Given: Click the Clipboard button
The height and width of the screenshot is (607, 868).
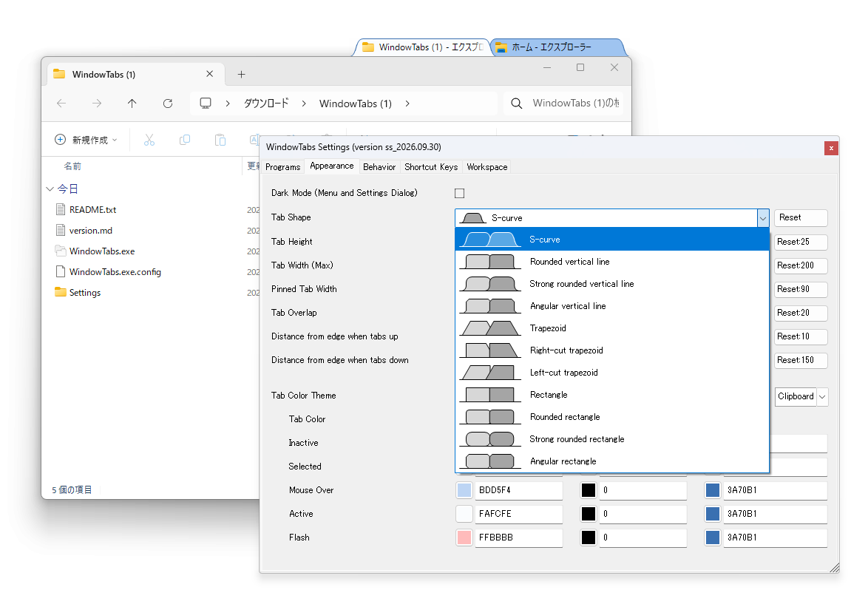Looking at the screenshot, I should (x=796, y=396).
